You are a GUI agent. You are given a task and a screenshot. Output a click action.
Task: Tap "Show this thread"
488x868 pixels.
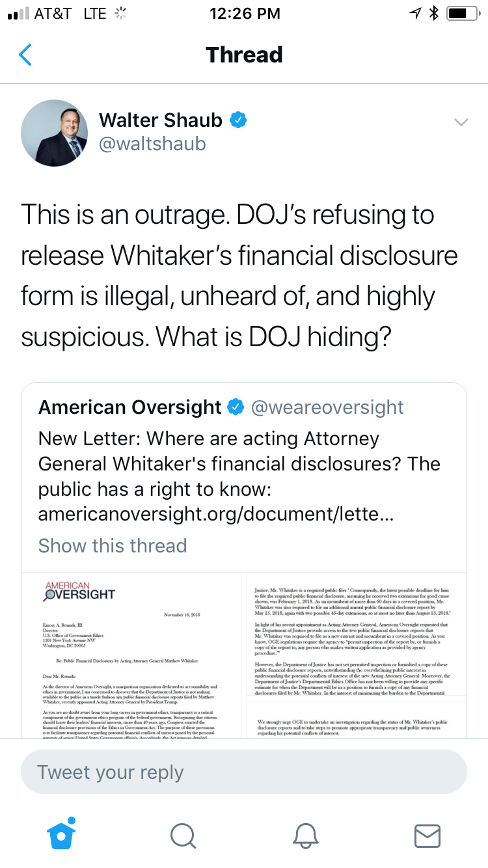click(x=113, y=545)
